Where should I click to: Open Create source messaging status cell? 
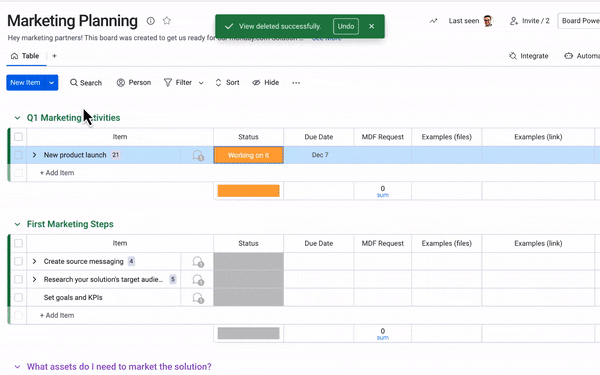(x=248, y=261)
